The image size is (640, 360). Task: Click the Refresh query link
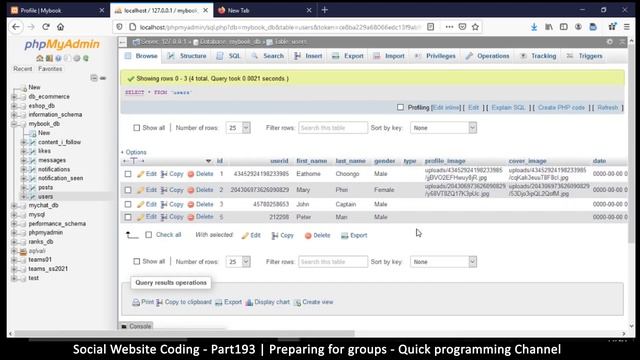pos(607,107)
